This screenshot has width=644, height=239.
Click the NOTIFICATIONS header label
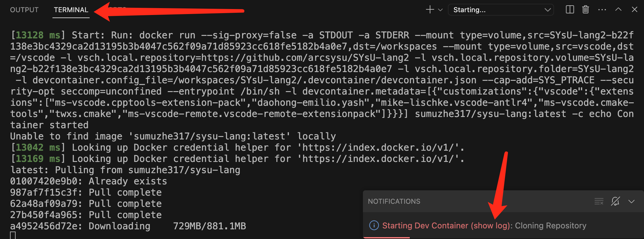pos(394,202)
